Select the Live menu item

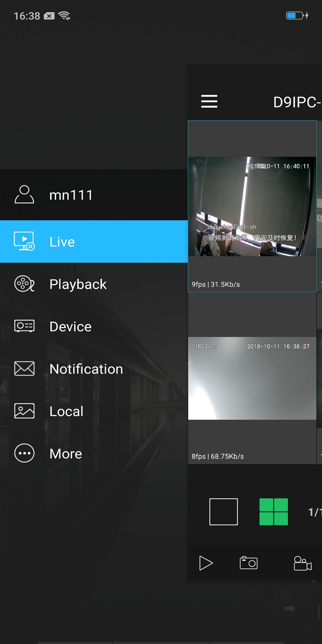pyautogui.click(x=94, y=241)
